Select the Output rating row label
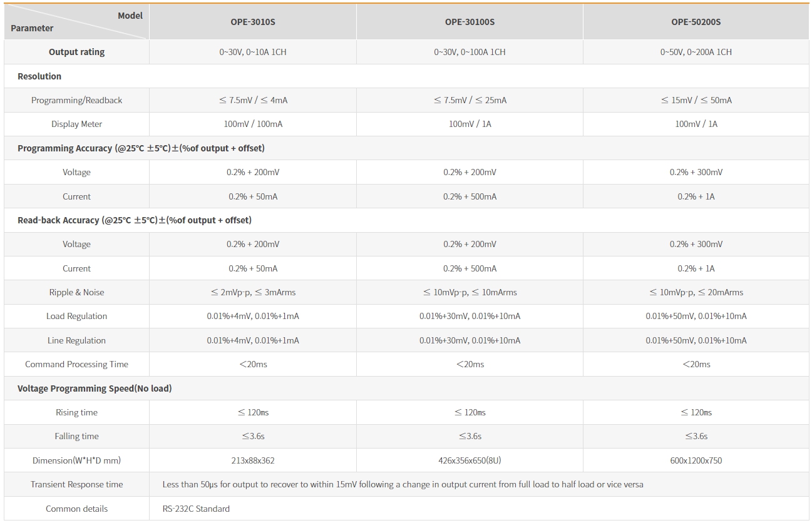This screenshot has width=812, height=523. point(76,52)
